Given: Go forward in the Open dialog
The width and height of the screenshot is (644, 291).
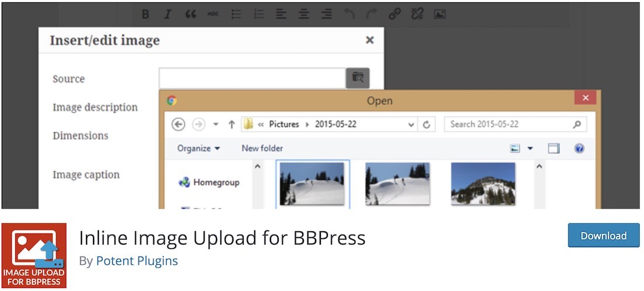Looking at the screenshot, I should coord(199,124).
